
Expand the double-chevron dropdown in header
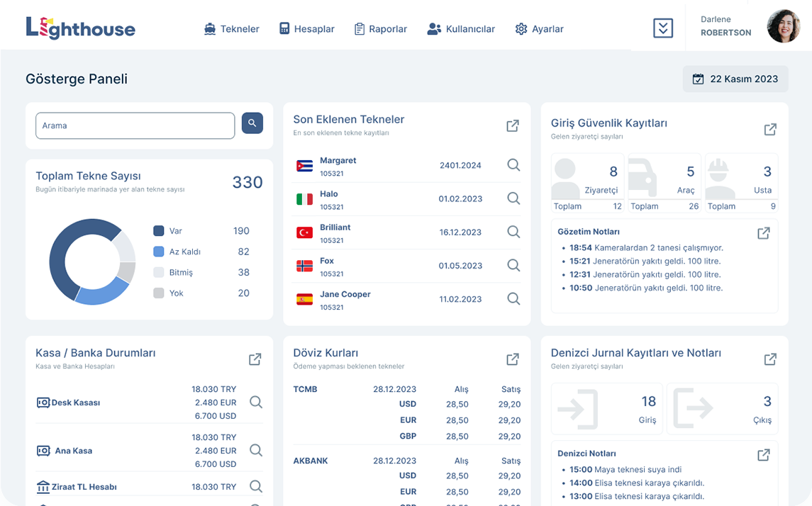(x=662, y=28)
